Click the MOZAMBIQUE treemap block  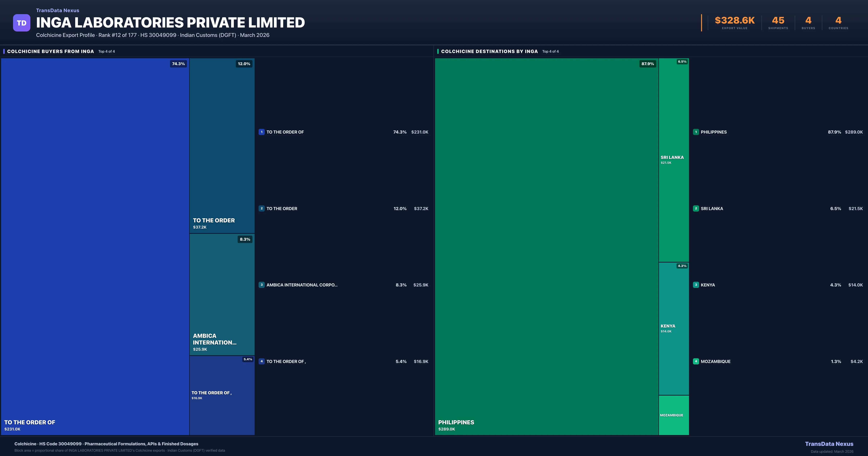674,415
